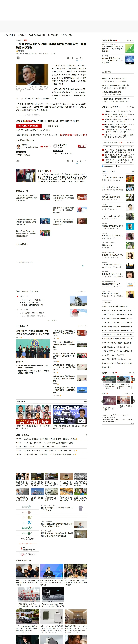
Task: Share article by mail icon in top row
Action: [68, 58]
